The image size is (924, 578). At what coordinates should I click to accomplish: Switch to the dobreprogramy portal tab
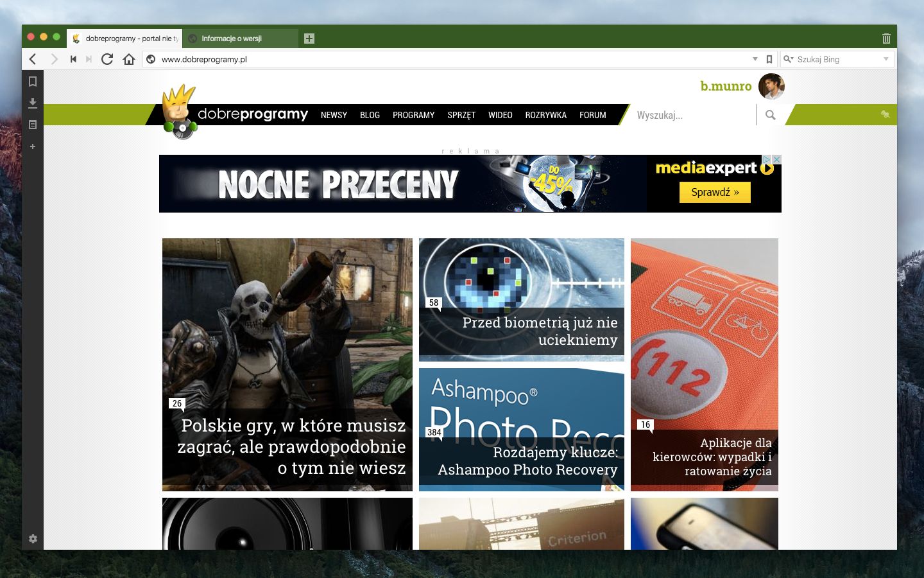(124, 39)
